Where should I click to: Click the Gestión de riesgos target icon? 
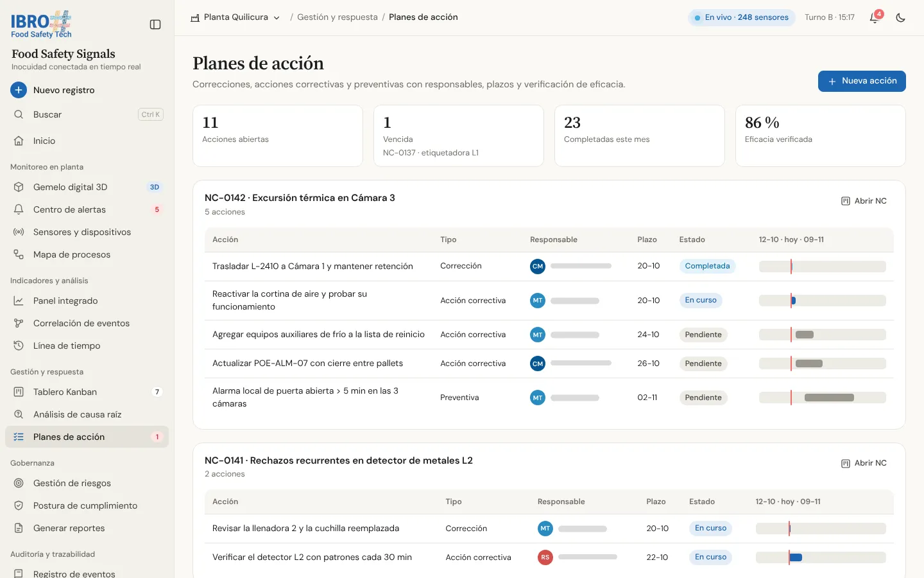pyautogui.click(x=19, y=483)
